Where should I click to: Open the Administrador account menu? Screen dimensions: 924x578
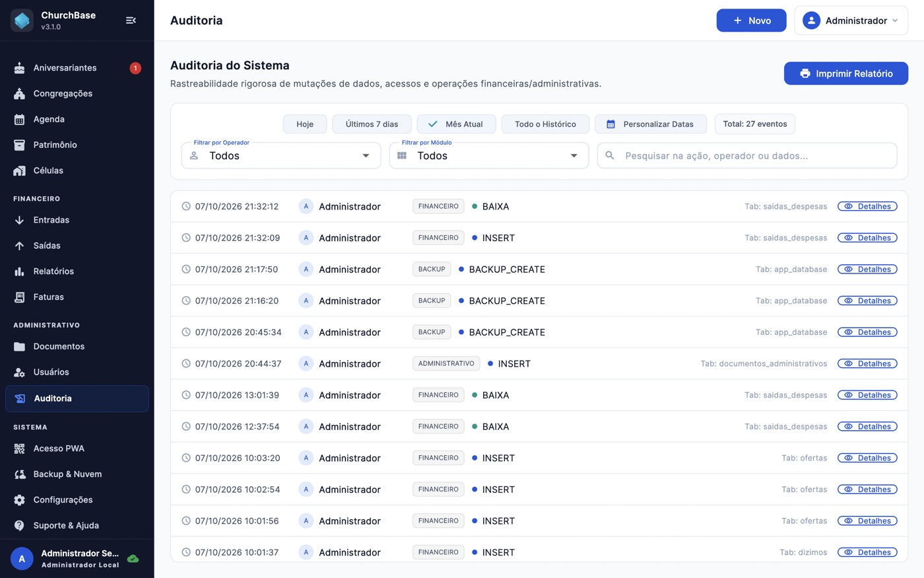point(851,20)
